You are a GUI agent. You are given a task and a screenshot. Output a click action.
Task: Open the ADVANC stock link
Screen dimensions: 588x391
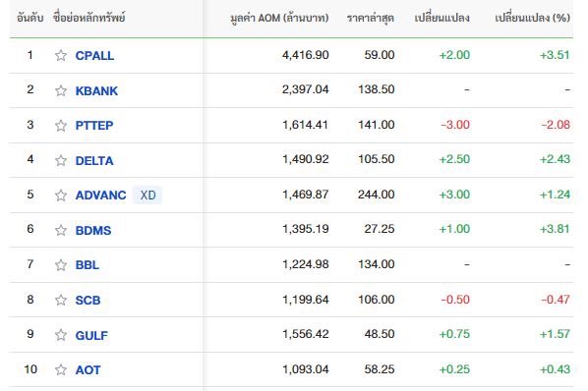[100, 195]
